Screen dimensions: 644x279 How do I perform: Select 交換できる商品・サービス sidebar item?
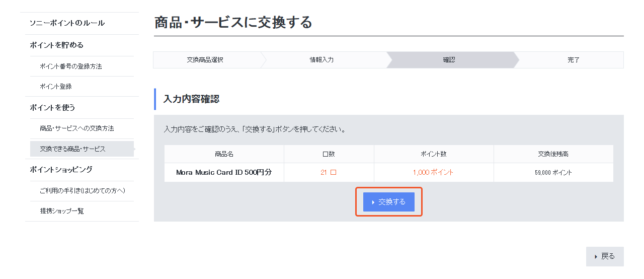pyautogui.click(x=73, y=149)
